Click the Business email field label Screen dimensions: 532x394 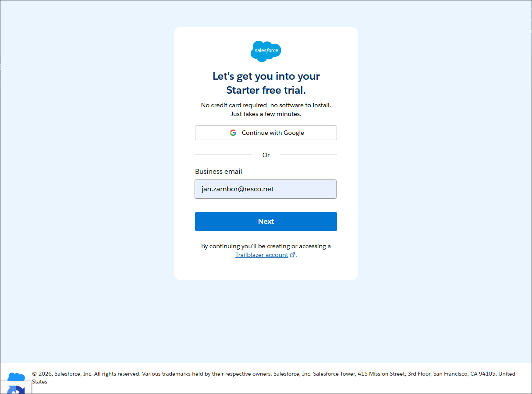coord(219,172)
